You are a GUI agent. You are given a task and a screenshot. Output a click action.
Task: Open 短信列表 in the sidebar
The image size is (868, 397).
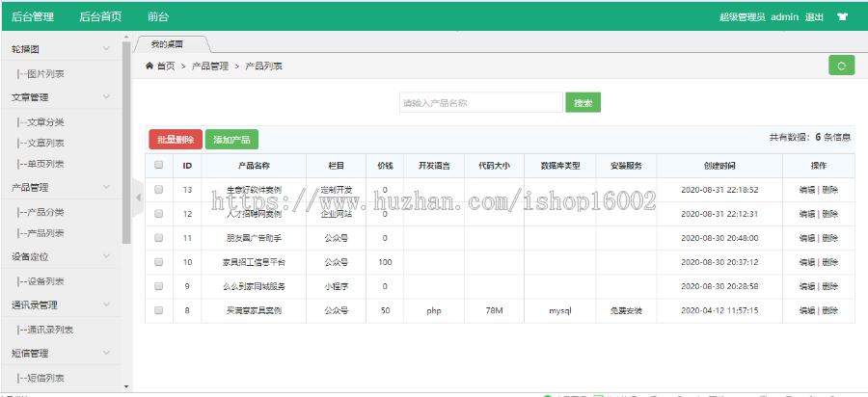pos(41,378)
